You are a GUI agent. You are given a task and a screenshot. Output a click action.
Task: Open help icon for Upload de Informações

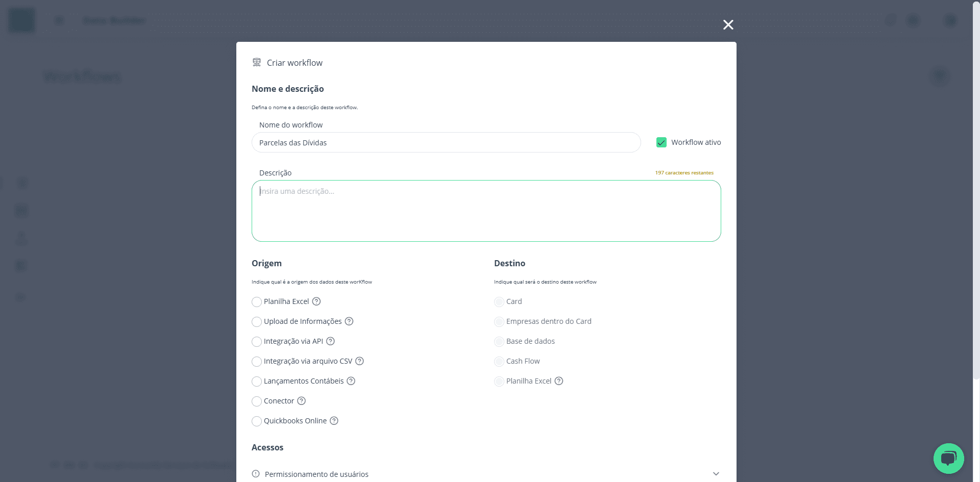coord(349,321)
